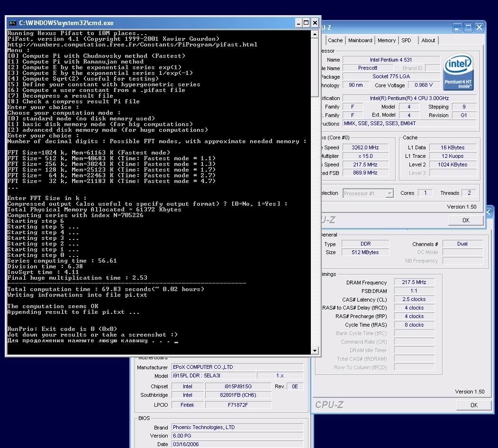Close the top CPU-Z window
The image size is (498, 448).
[x=479, y=27]
